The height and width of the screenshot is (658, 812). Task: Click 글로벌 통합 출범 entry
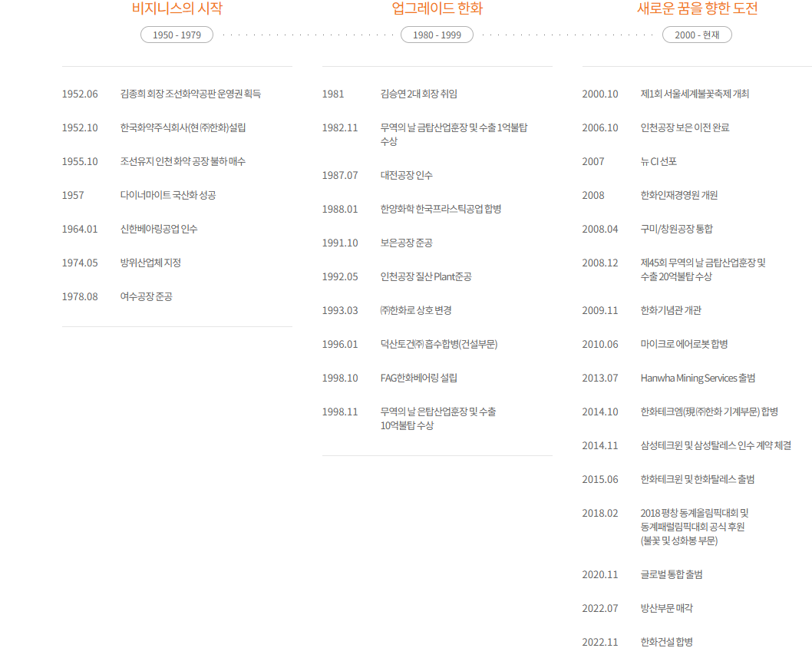[x=671, y=574]
